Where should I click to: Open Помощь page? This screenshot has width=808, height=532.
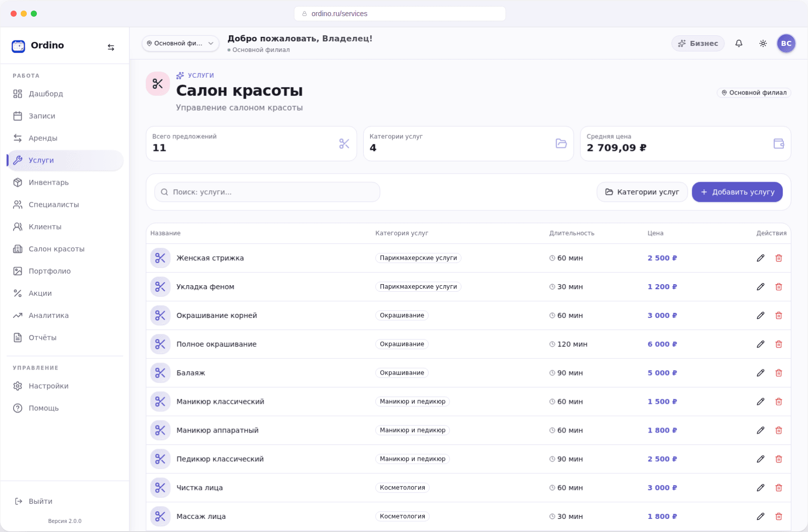[x=65, y=408]
